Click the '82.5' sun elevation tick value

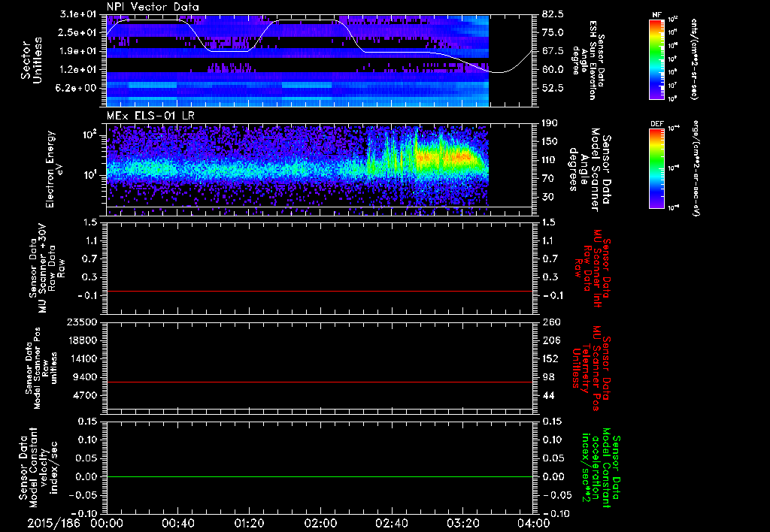[x=553, y=14]
